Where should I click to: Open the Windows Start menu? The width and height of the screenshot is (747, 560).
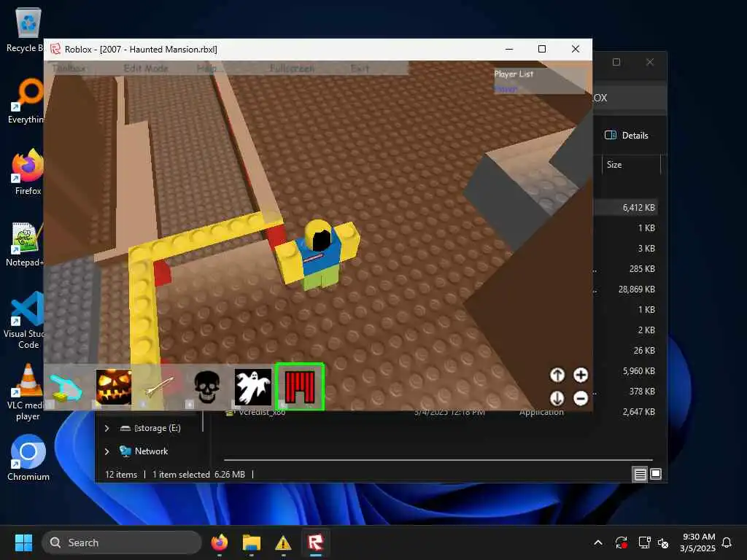(23, 542)
